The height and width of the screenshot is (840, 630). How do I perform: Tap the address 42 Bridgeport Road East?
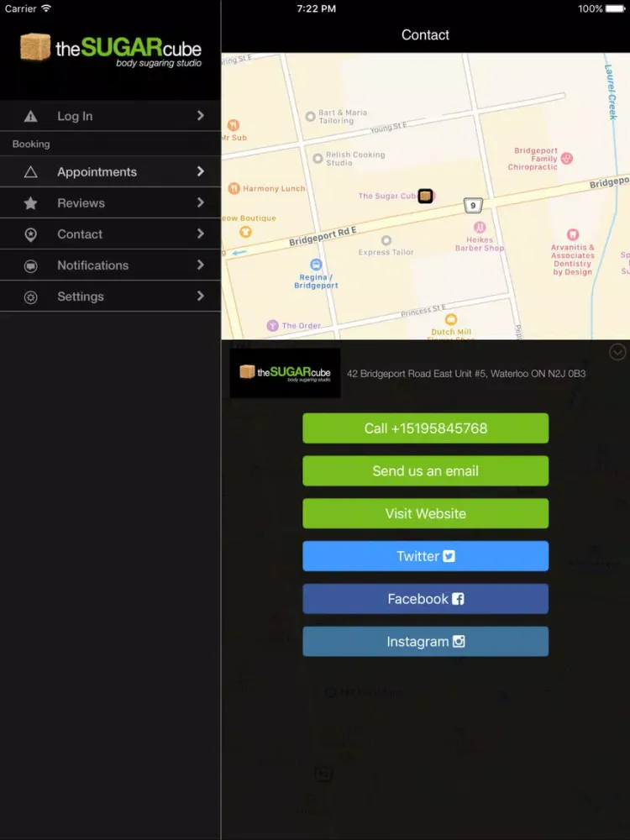(x=466, y=374)
